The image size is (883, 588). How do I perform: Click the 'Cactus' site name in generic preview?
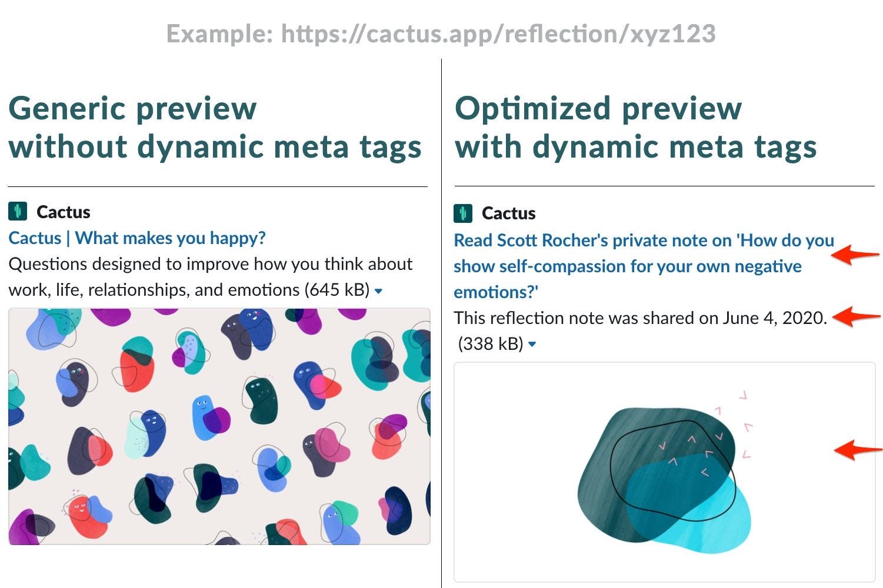point(64,212)
